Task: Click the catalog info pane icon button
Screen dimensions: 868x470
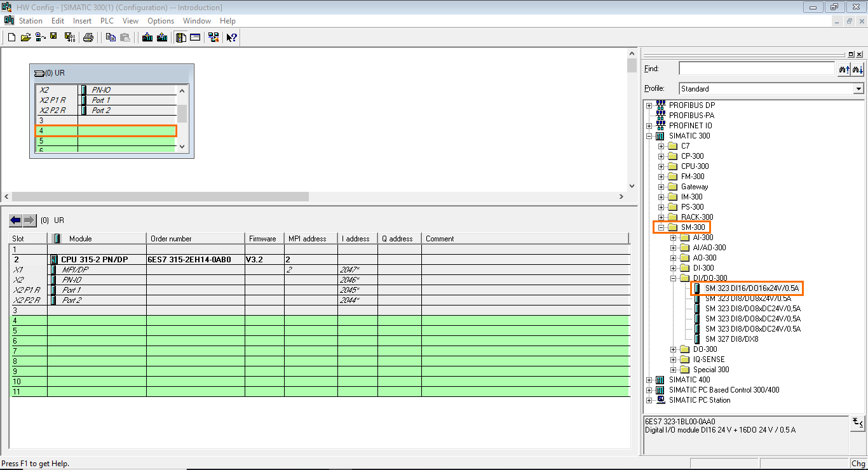Action: point(857,422)
